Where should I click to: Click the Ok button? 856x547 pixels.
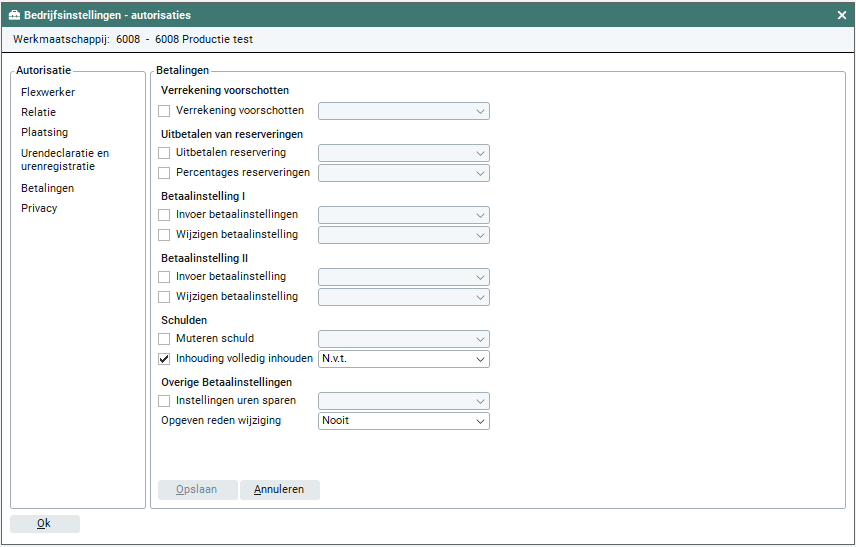[44, 523]
